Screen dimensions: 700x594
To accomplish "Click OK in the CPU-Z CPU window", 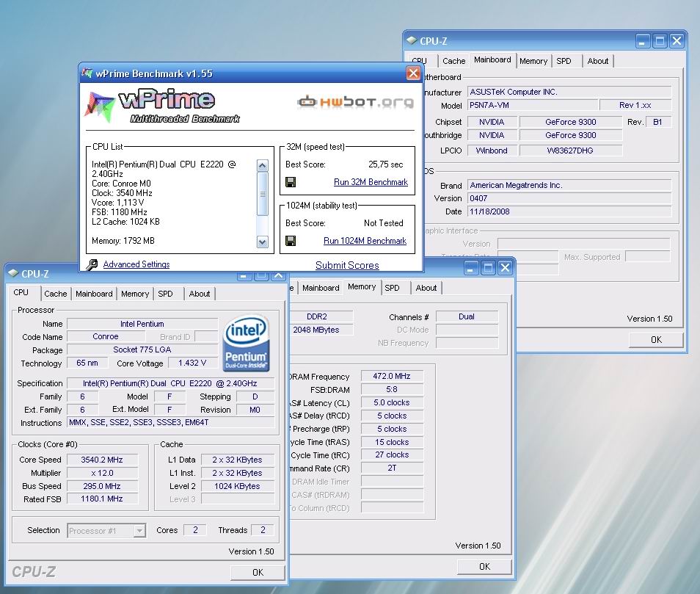I will click(258, 573).
